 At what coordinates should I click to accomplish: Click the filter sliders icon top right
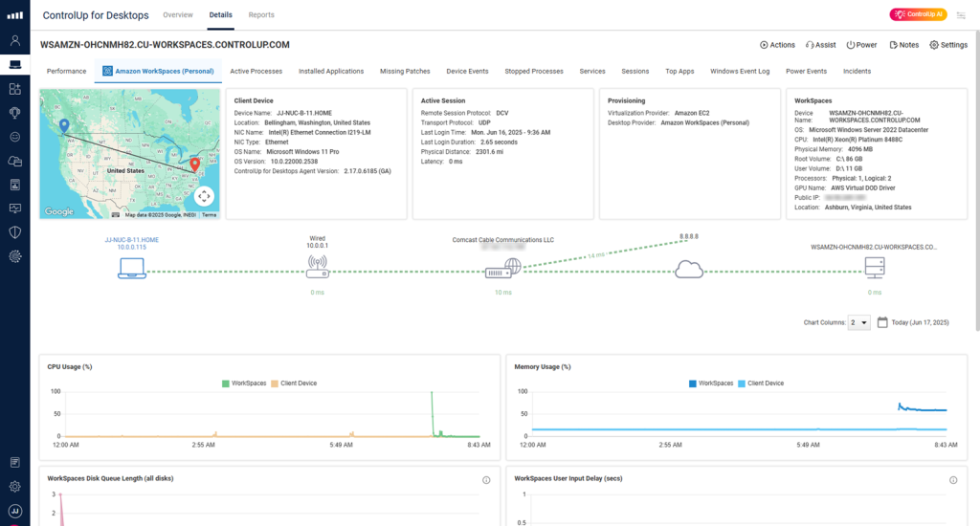pos(961,15)
